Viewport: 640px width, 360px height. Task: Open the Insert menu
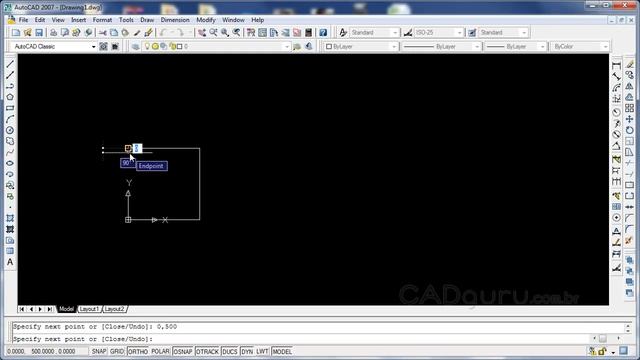point(78,20)
